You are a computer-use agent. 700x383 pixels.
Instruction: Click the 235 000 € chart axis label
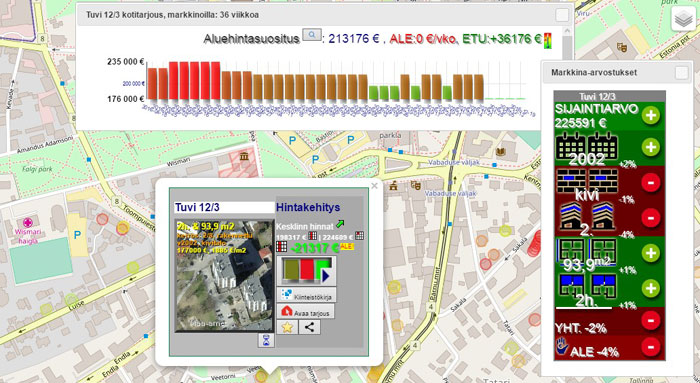click(x=125, y=62)
